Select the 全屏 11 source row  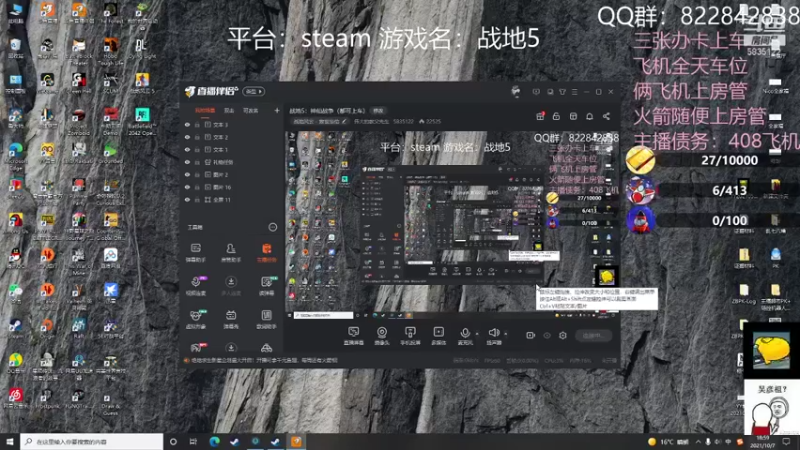[x=232, y=199]
